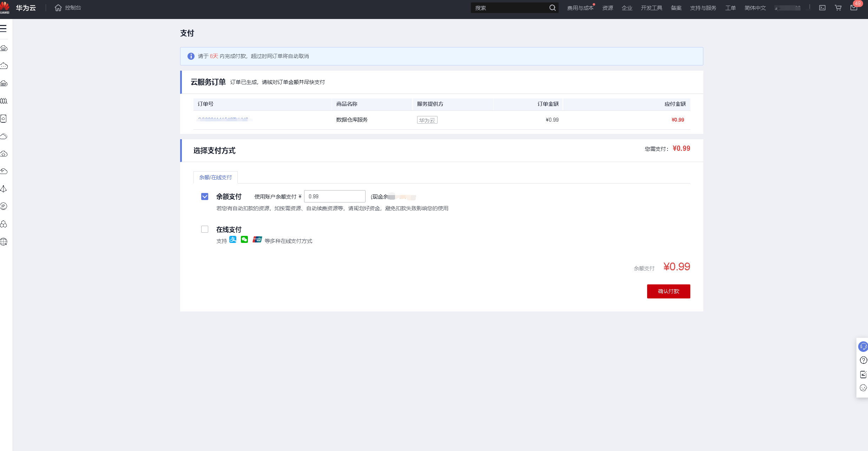Expand the 支持与服务 menu
This screenshot has width=868, height=451.
click(703, 8)
